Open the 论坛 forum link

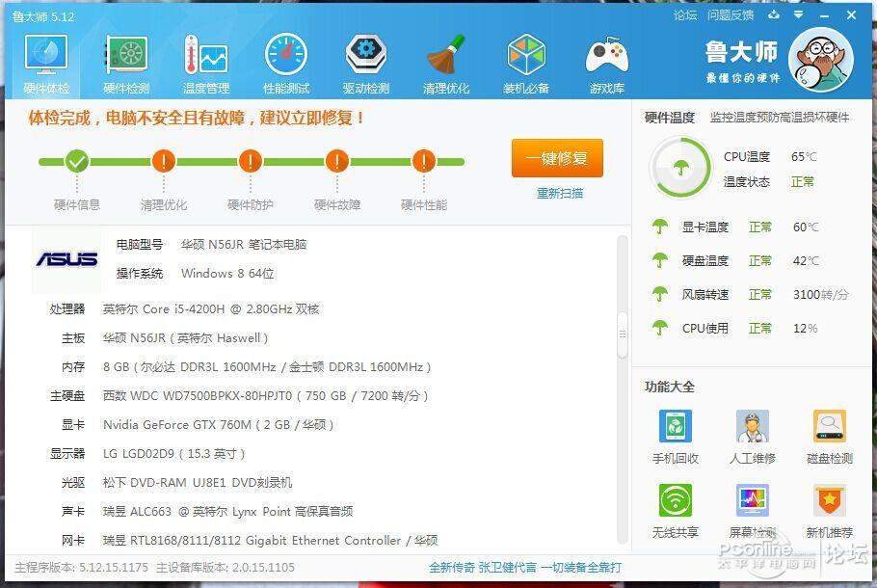coord(685,15)
